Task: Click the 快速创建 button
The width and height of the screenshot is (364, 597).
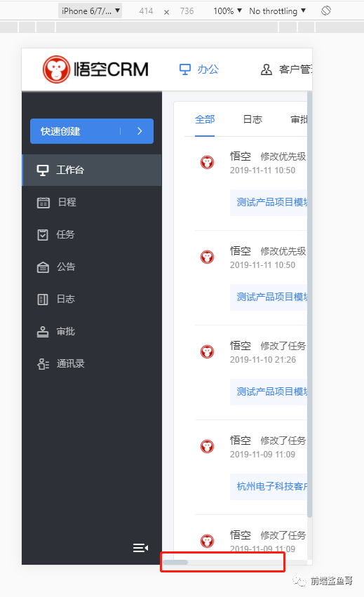Action: [92, 131]
